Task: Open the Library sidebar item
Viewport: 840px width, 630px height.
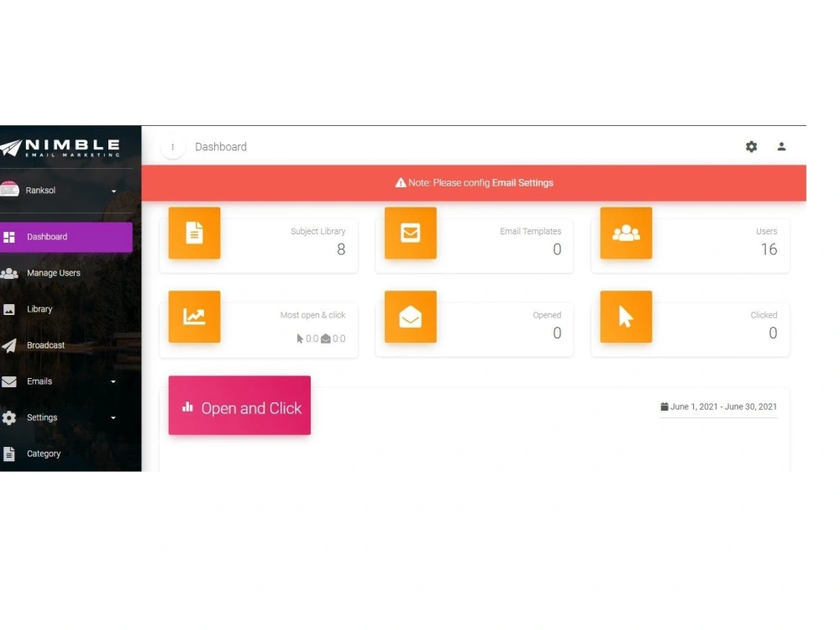Action: pos(66,309)
